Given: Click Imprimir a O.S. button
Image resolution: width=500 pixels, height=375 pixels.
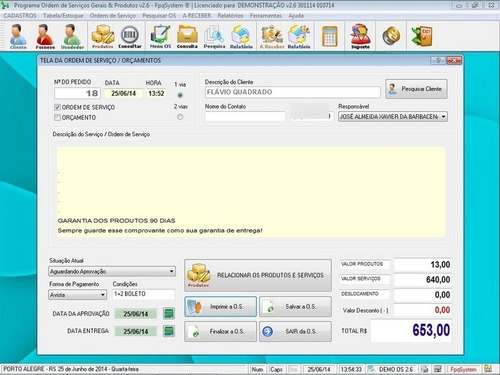Looking at the screenshot, I should point(221,306).
